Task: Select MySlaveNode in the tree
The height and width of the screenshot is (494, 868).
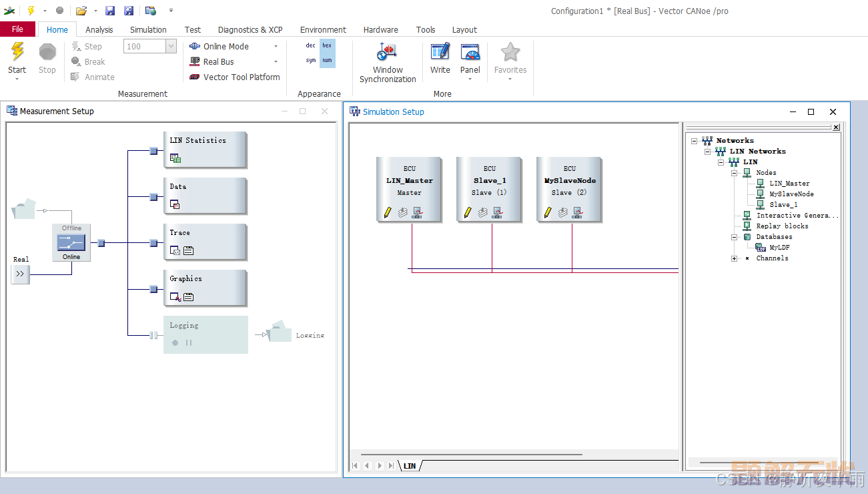Action: pyautogui.click(x=791, y=194)
